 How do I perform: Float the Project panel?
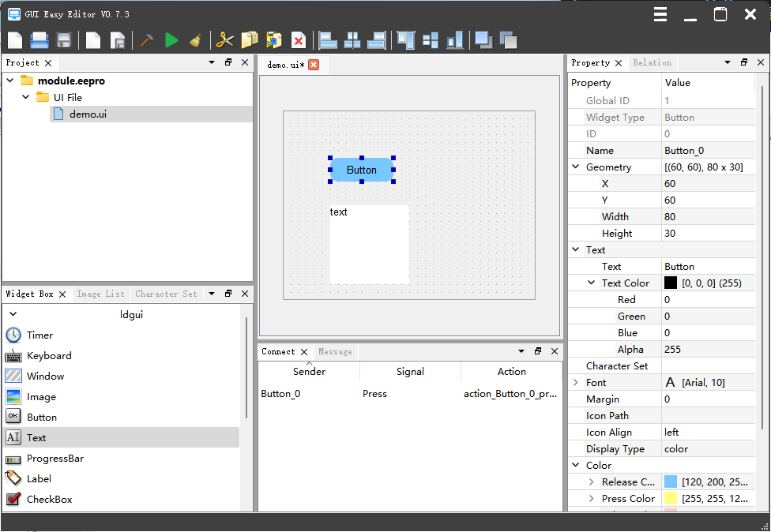pos(228,62)
